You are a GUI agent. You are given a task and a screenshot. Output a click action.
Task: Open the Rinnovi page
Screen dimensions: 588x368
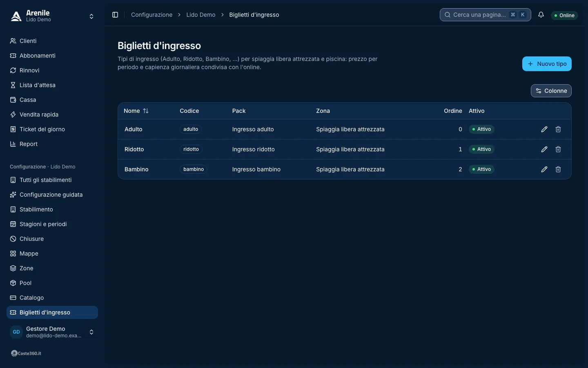pyautogui.click(x=52, y=70)
